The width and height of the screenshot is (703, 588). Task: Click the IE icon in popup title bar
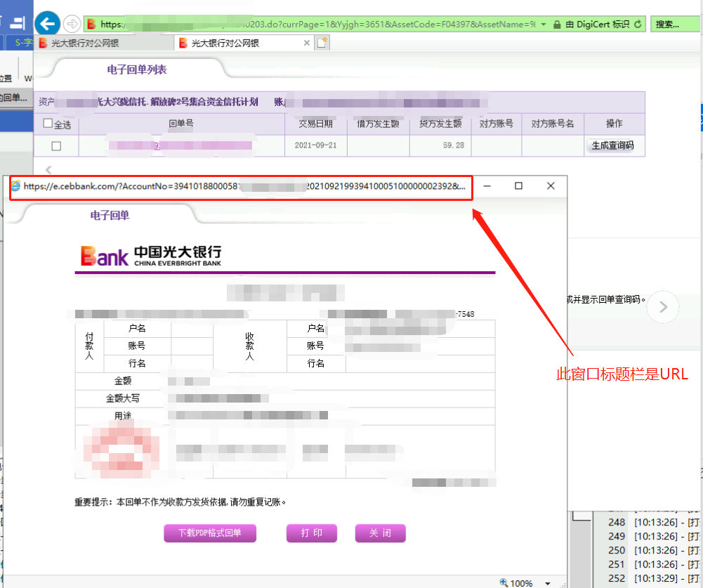(15, 186)
